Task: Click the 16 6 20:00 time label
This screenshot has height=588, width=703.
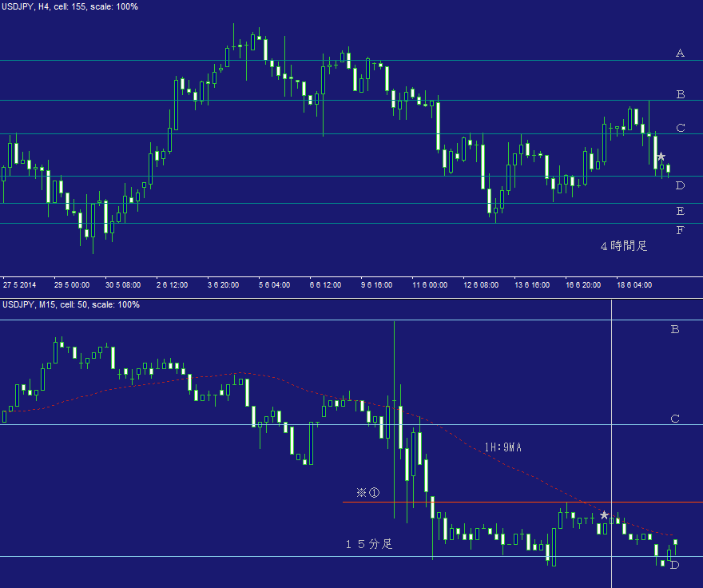Action: [x=583, y=284]
